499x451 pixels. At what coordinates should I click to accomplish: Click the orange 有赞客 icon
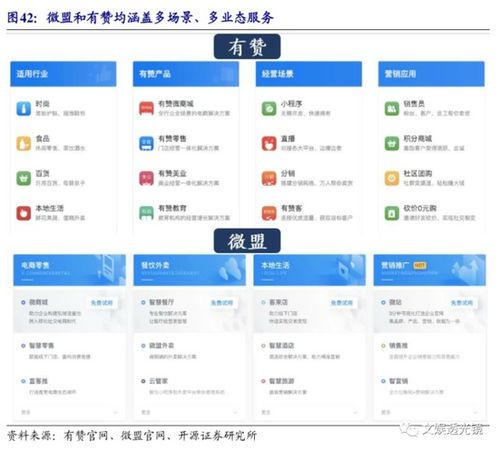269,213
